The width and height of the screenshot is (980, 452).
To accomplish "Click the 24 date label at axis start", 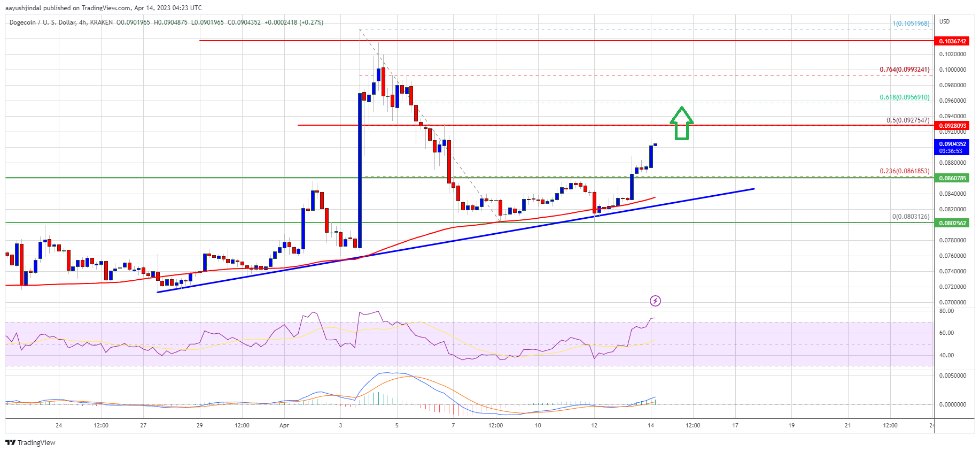I will click(x=59, y=425).
